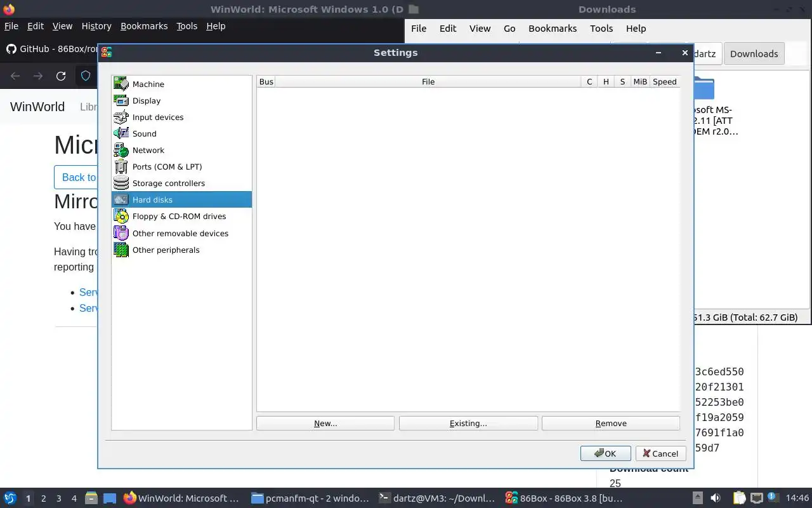Open Floppy & CD-ROM drives category
Screen dimensions: 812x508
[x=181, y=216]
